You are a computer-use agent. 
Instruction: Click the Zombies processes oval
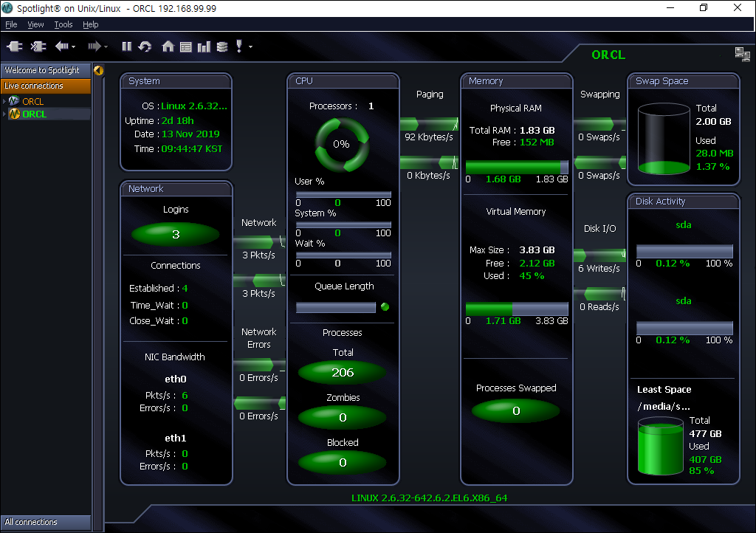(343, 417)
